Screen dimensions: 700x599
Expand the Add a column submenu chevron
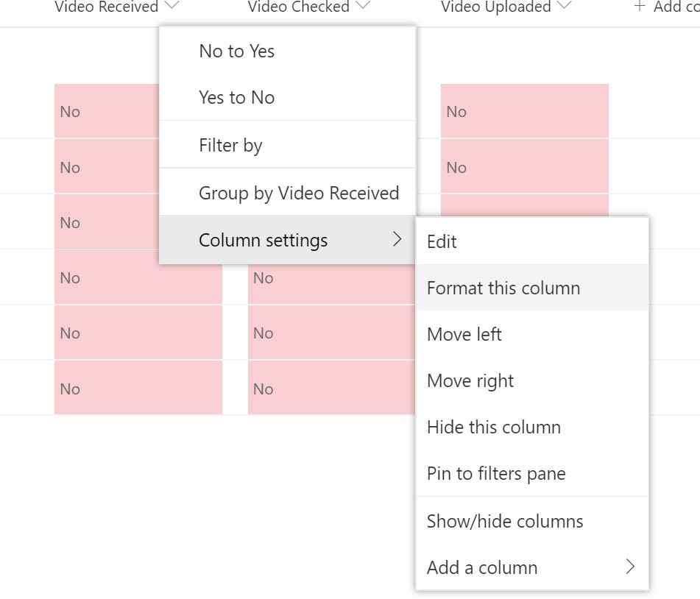tap(630, 567)
